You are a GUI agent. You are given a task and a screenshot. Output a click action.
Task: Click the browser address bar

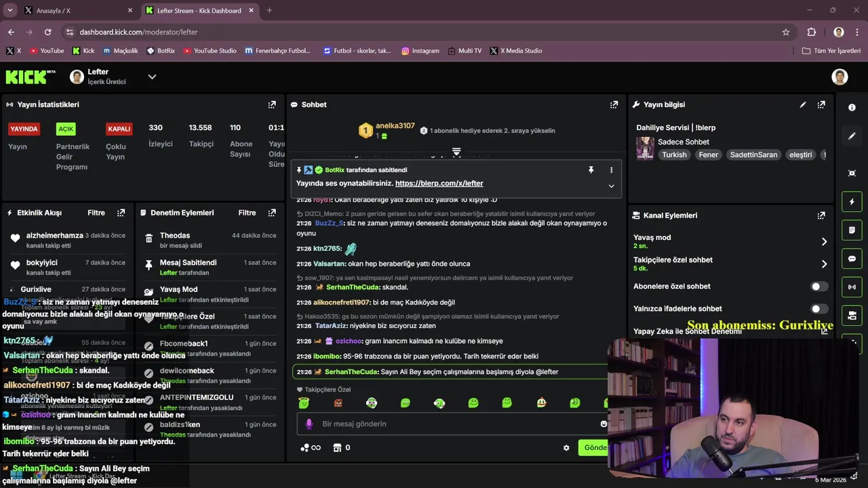[427, 32]
